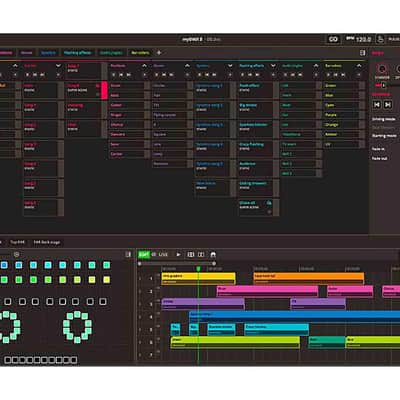
Task: Toggle the pink active scene indicator
Action: tap(104, 90)
